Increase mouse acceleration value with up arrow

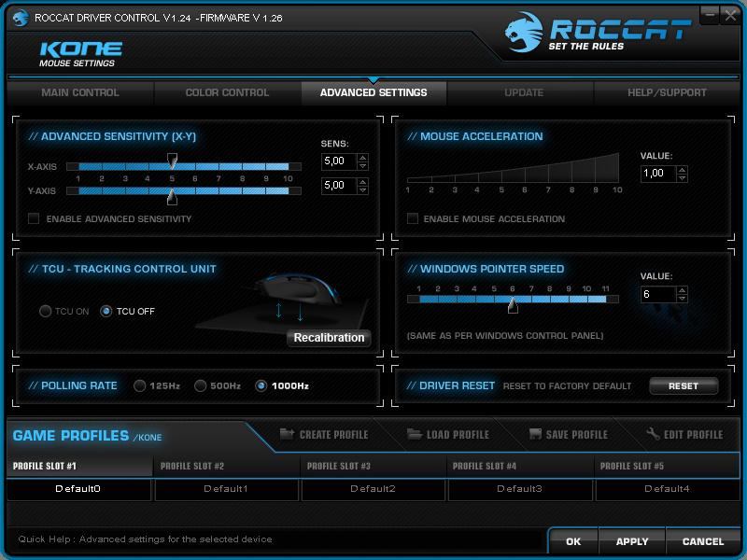click(x=682, y=170)
